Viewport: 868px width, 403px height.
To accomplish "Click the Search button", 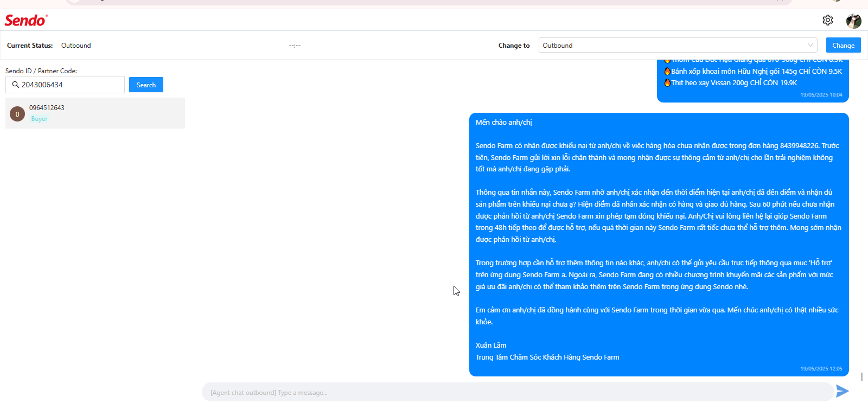I will [x=146, y=85].
